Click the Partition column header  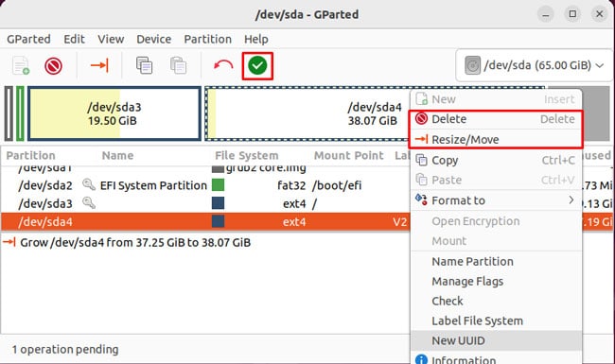pyautogui.click(x=30, y=156)
